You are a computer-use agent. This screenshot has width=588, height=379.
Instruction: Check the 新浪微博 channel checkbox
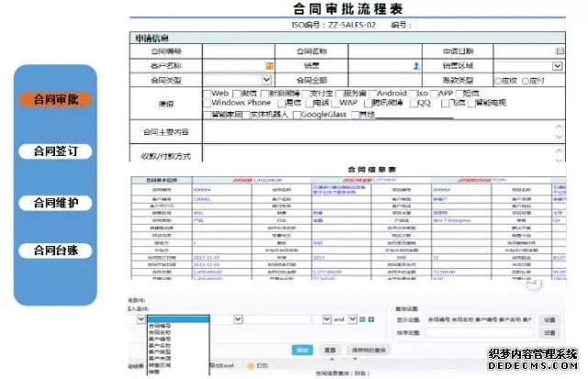(x=265, y=94)
